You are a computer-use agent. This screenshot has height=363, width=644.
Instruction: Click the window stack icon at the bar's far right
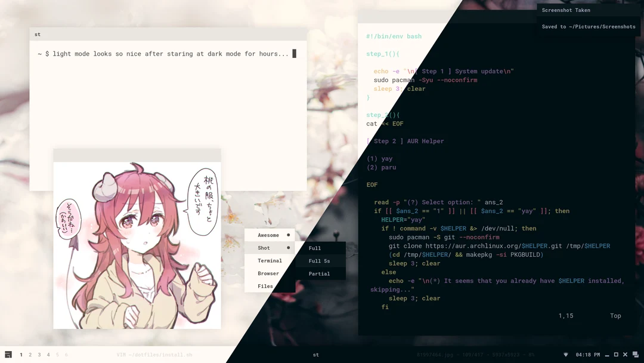[636, 356]
